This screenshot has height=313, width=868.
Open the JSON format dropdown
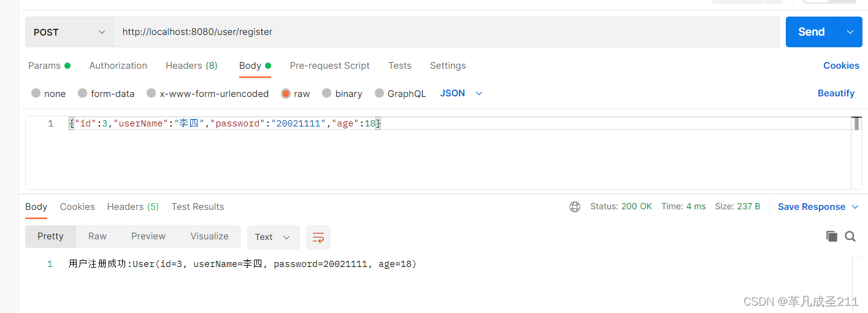tap(461, 93)
